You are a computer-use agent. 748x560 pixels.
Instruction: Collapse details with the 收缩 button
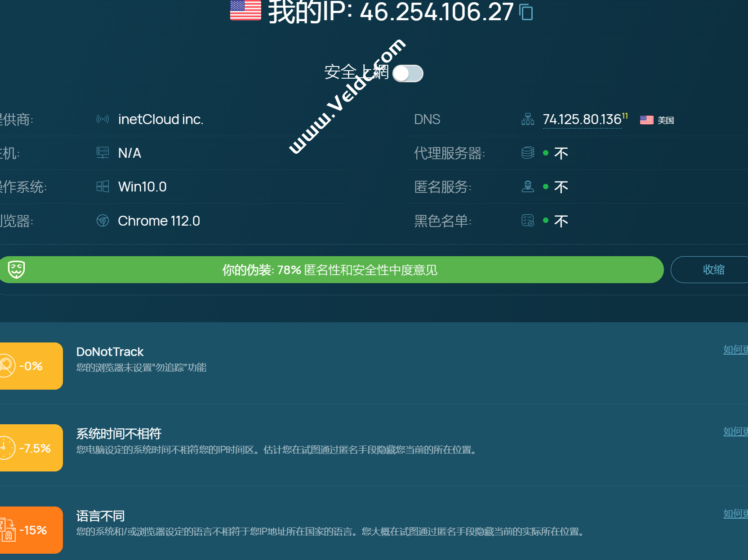(x=711, y=270)
